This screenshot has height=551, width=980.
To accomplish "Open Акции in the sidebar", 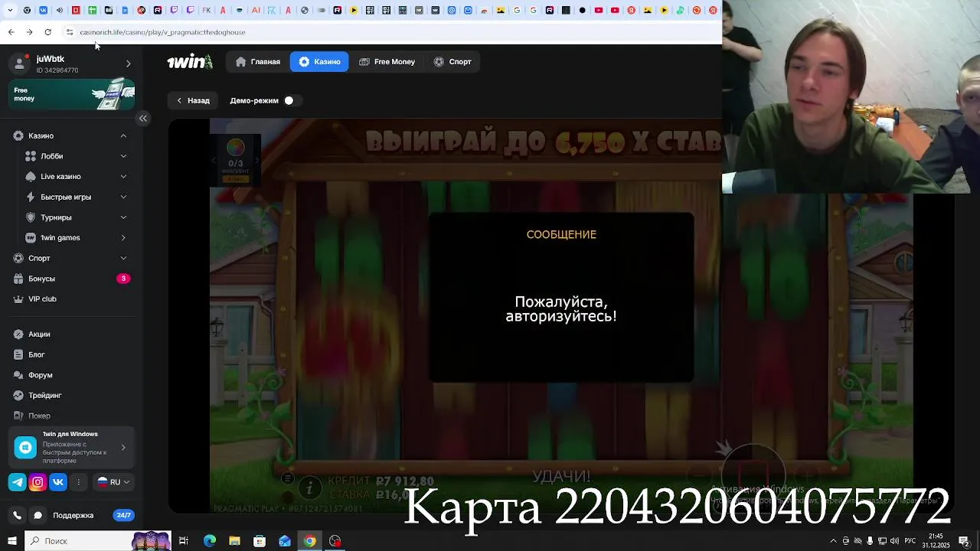I will point(40,334).
